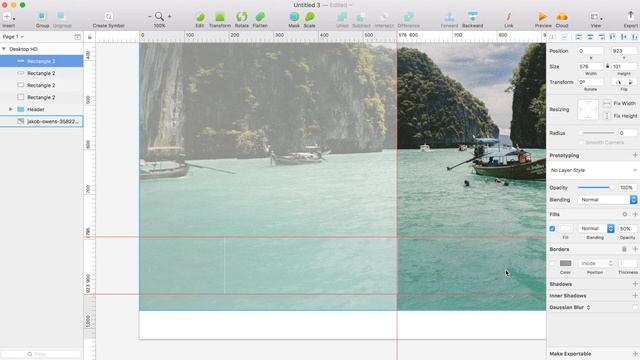
Task: Open the Fills gear settings
Action: tap(624, 214)
